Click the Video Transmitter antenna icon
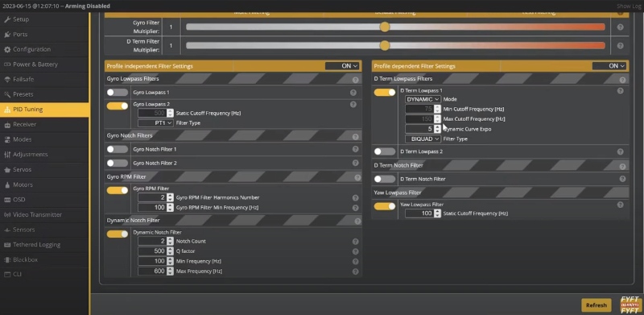This screenshot has width=644, height=315. [7, 214]
